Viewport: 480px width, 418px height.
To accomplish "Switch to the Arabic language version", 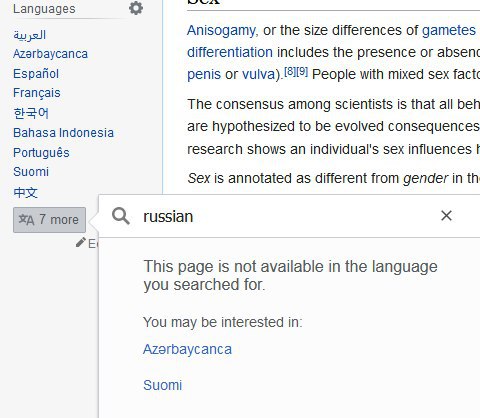I will [29, 35].
